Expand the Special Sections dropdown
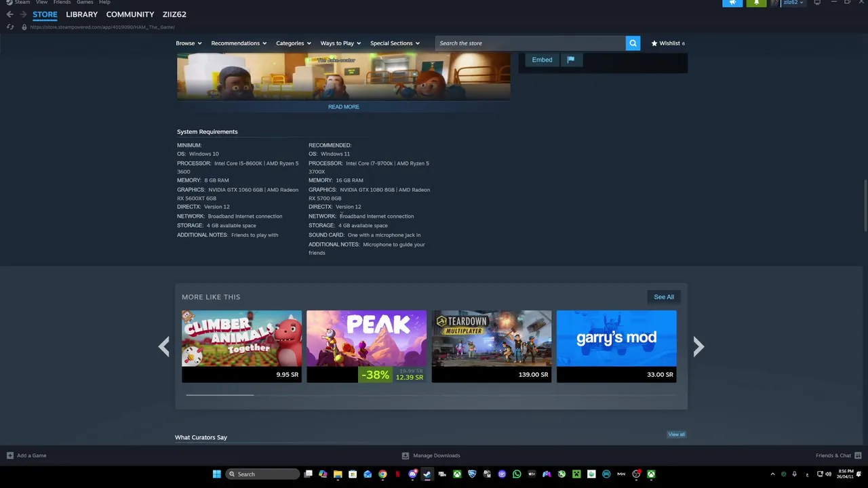The height and width of the screenshot is (488, 868). tap(395, 43)
